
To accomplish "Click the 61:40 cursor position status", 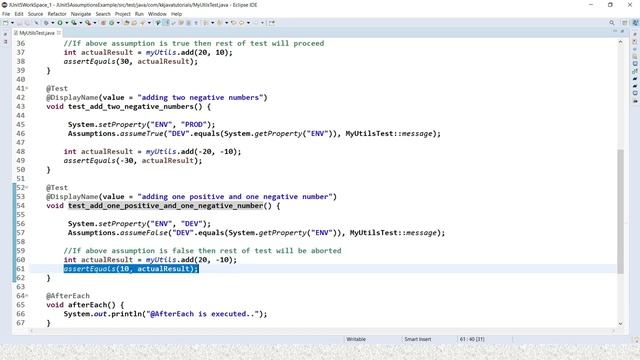I will pyautogui.click(x=472, y=339).
